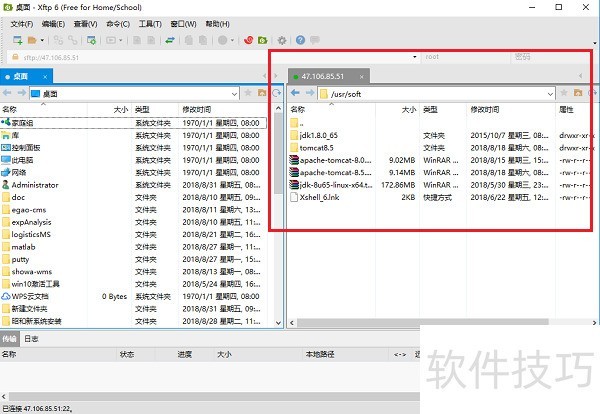Click the grayed Paste icon in toolbar
The image size is (600, 414).
pos(203,40)
